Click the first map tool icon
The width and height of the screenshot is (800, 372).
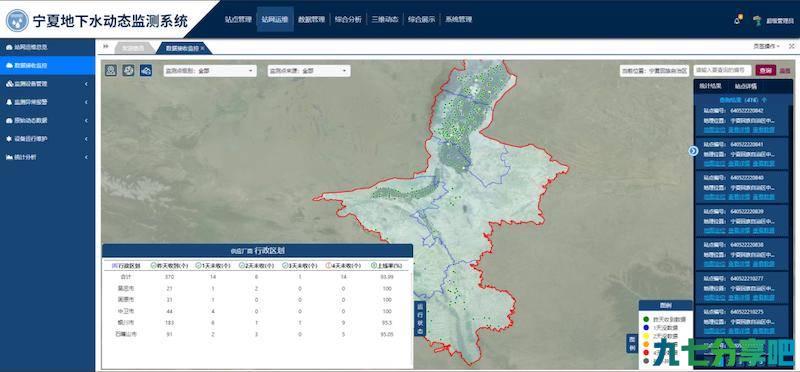pos(111,70)
